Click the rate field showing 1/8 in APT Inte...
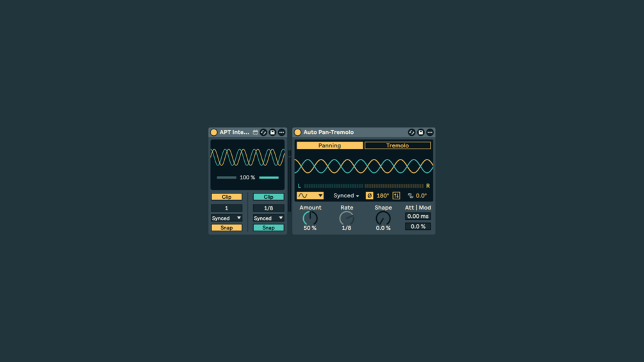The height and width of the screenshot is (362, 644). (x=268, y=208)
